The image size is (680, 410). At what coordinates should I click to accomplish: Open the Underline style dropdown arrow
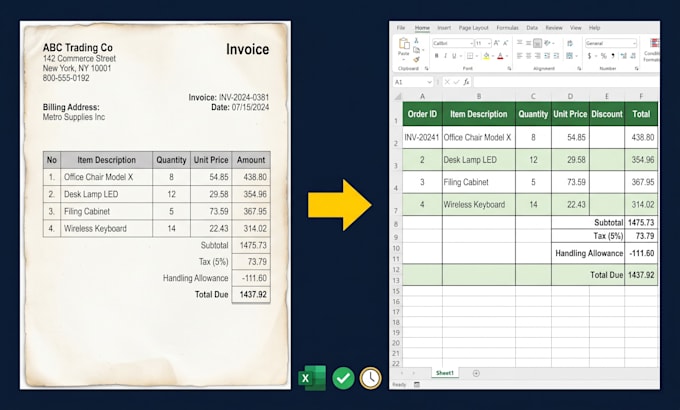[461, 56]
